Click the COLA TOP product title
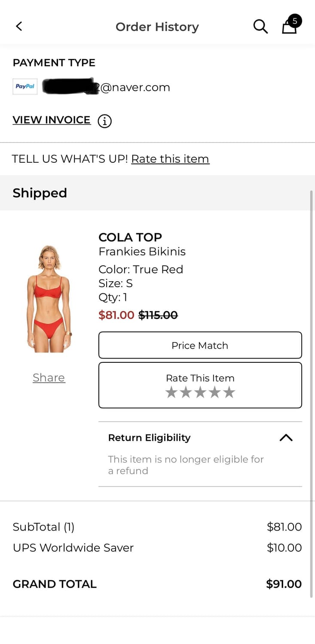This screenshot has height=644, width=315. (130, 237)
